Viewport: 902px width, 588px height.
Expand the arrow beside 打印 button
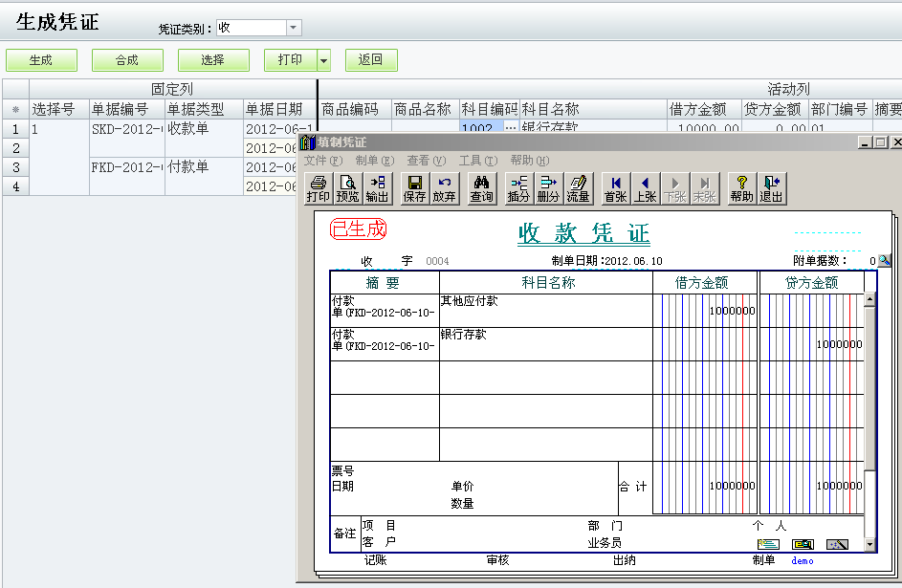(x=324, y=60)
